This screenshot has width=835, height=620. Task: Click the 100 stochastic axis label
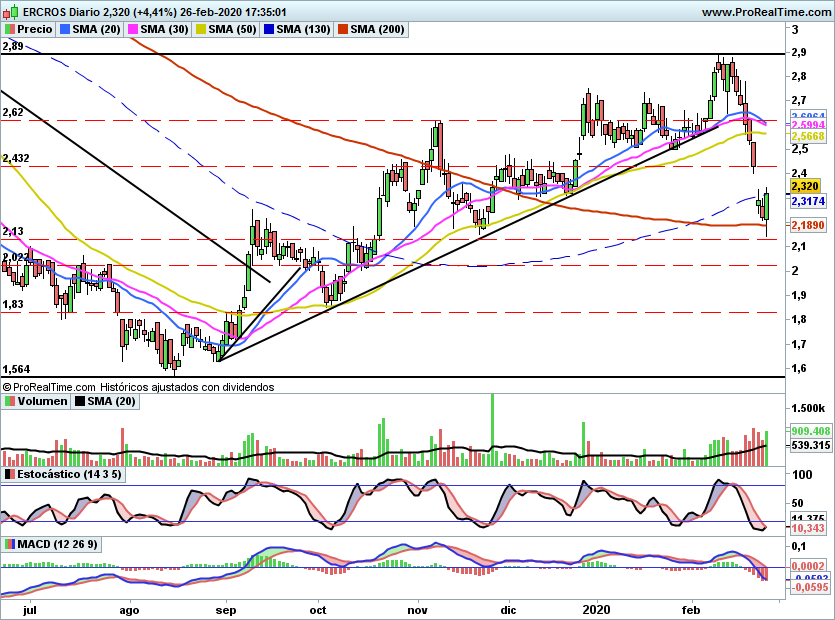click(802, 475)
